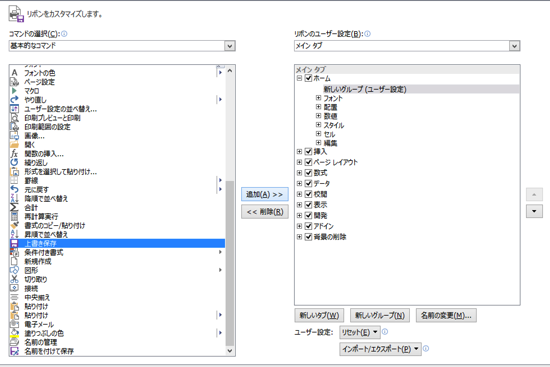Select the 塗りつぶしの色 yellow swatch icon
Screen dimensions: 550x367
click(14, 333)
